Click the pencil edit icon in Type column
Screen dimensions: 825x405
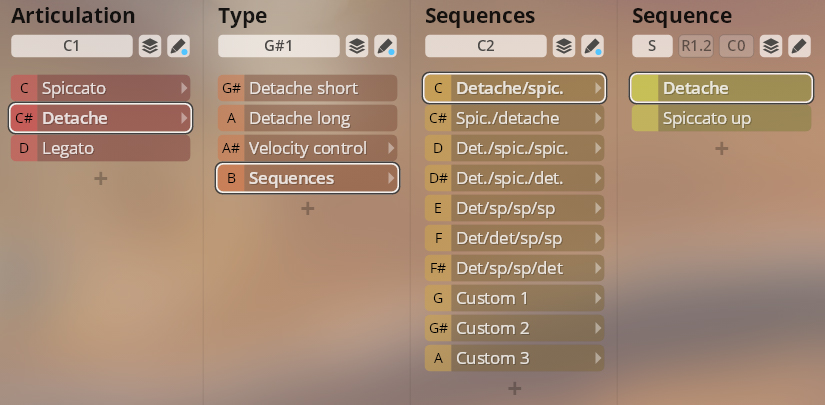tap(385, 46)
